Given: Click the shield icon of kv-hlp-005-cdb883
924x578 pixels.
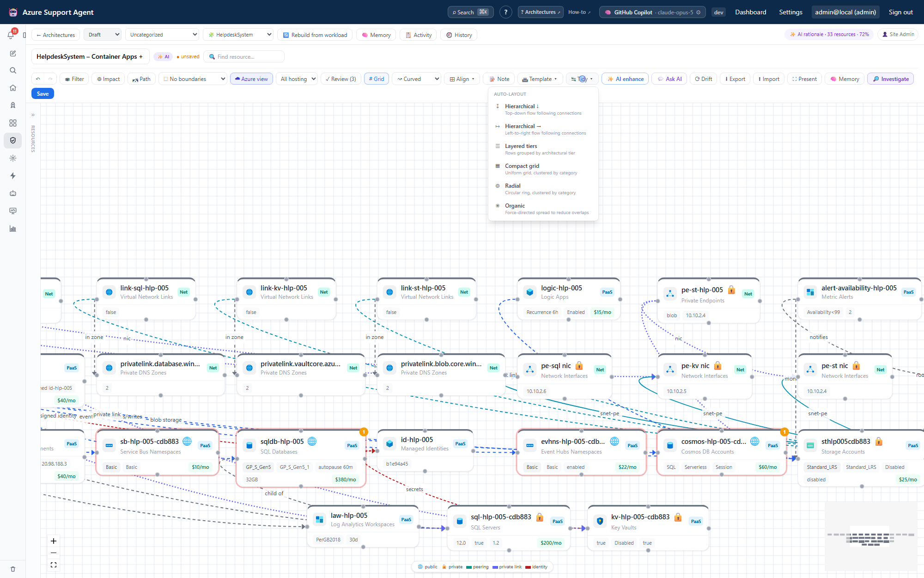Looking at the screenshot, I should point(600,521).
